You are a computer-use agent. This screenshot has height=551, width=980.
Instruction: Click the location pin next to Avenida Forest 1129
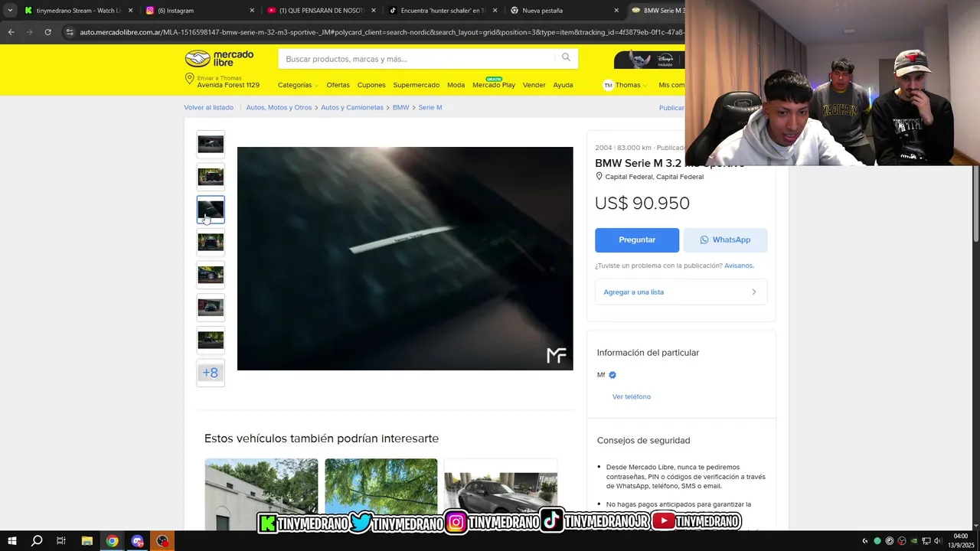click(x=189, y=79)
